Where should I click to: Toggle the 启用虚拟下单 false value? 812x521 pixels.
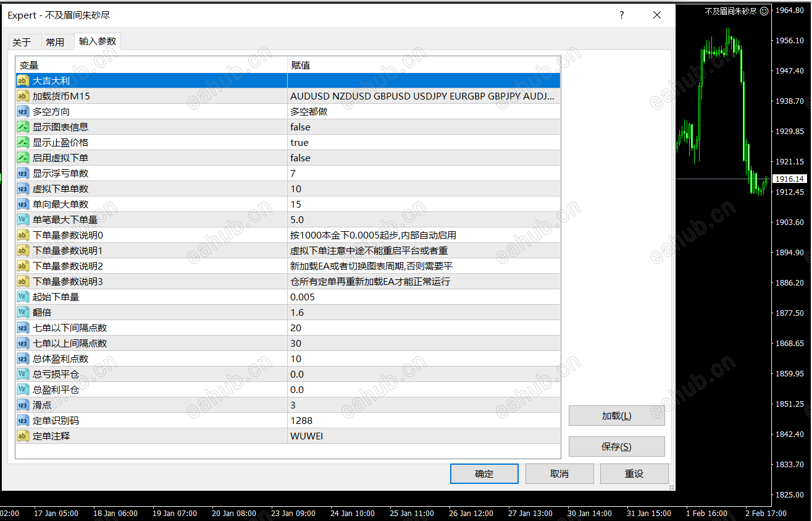coord(424,158)
